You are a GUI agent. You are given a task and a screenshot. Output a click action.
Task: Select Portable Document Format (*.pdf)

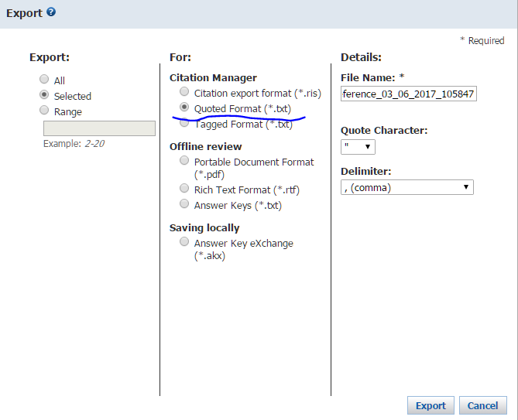coord(184,161)
